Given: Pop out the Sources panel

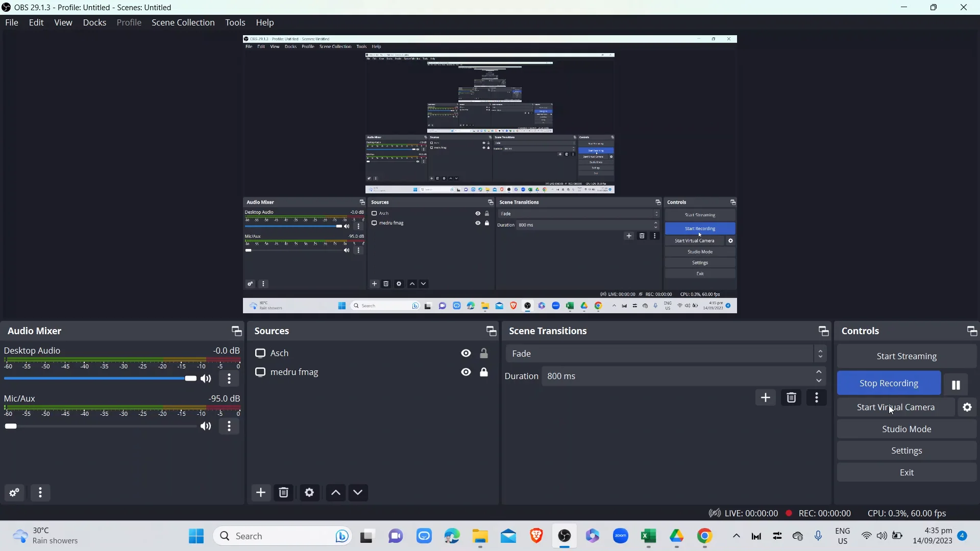Looking at the screenshot, I should coord(490,331).
